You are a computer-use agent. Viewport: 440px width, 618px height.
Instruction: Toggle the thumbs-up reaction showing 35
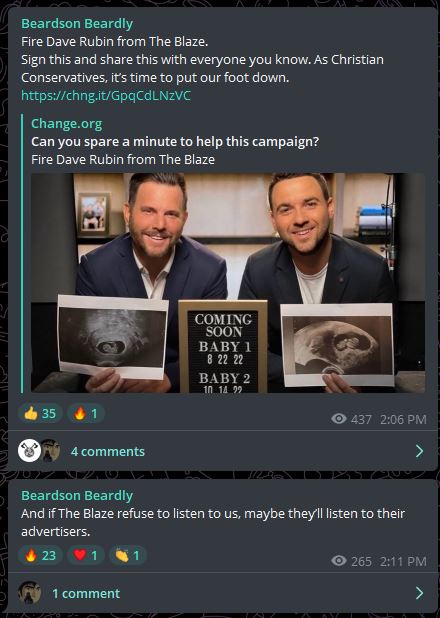point(40,413)
